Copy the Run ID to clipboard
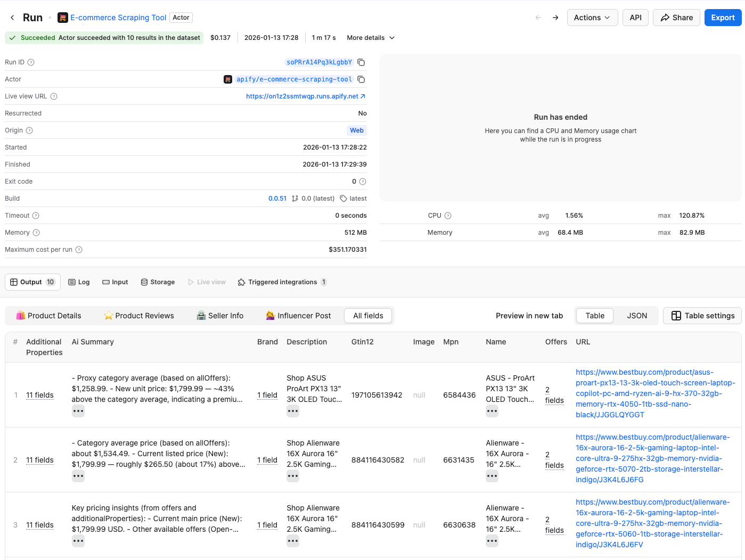745x560 pixels. tap(361, 62)
